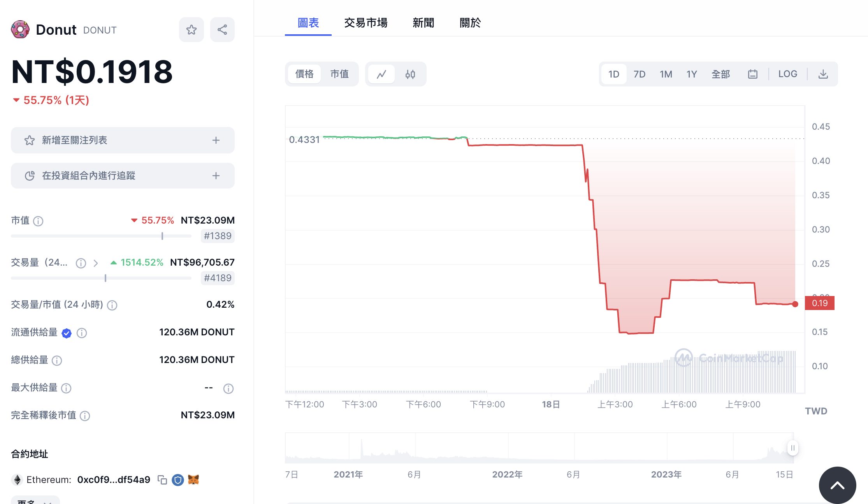The width and height of the screenshot is (868, 504).
Task: Open the 交易市場 tab
Action: (366, 23)
